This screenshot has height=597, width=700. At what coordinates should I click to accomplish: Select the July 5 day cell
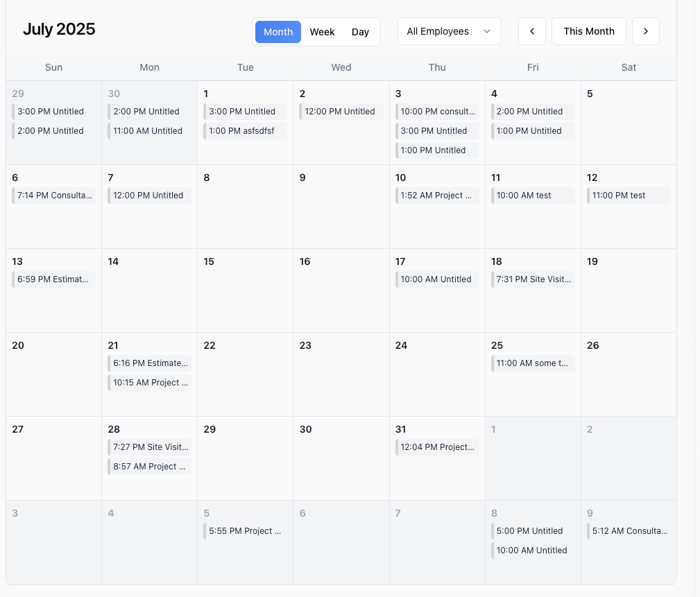tap(629, 123)
